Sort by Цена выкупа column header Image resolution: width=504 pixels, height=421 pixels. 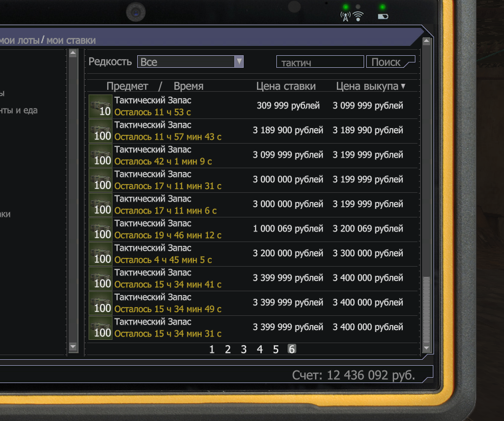click(370, 86)
